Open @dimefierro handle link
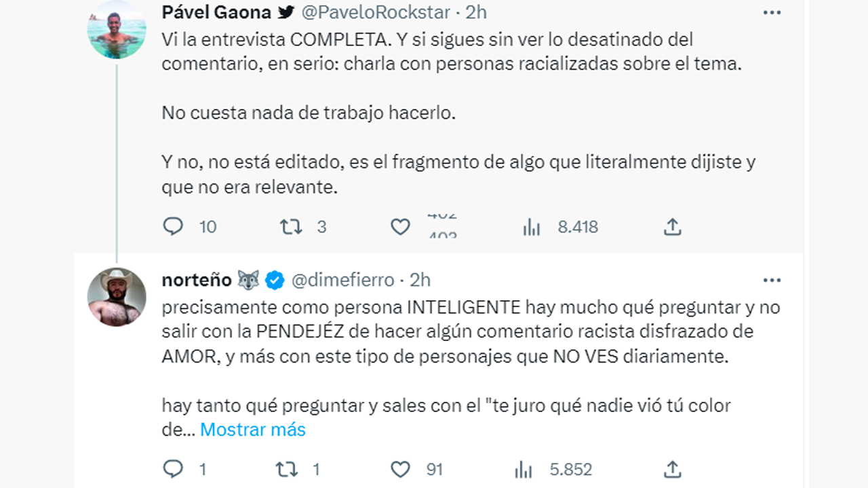Image resolution: width=868 pixels, height=488 pixels. point(342,280)
